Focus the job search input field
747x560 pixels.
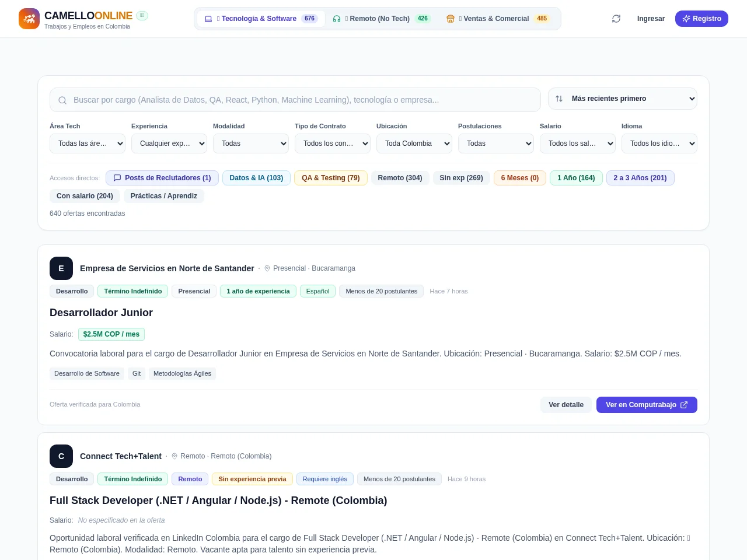point(295,100)
